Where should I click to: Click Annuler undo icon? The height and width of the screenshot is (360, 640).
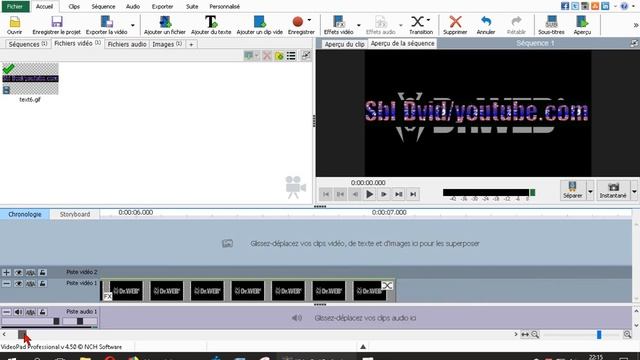[486, 22]
